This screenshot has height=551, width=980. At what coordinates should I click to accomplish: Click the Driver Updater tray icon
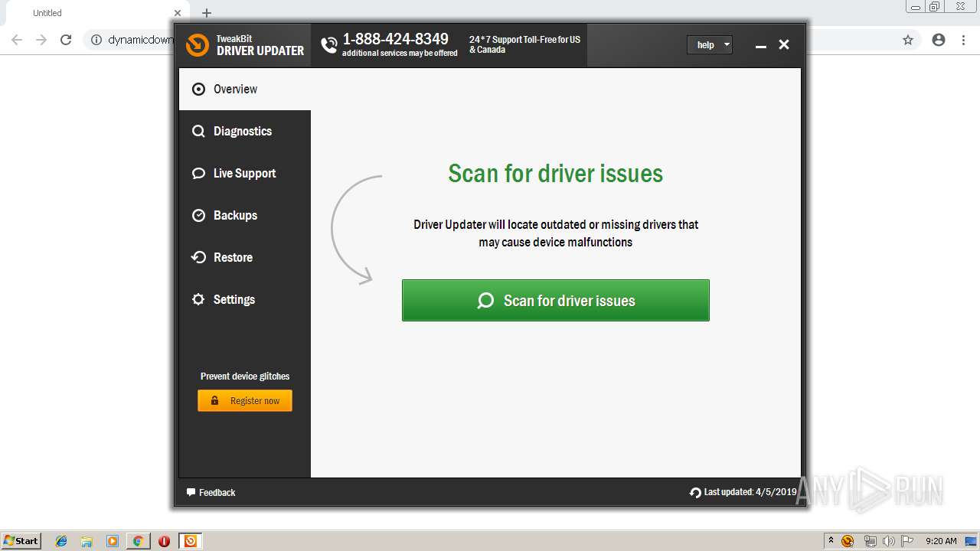tap(848, 541)
